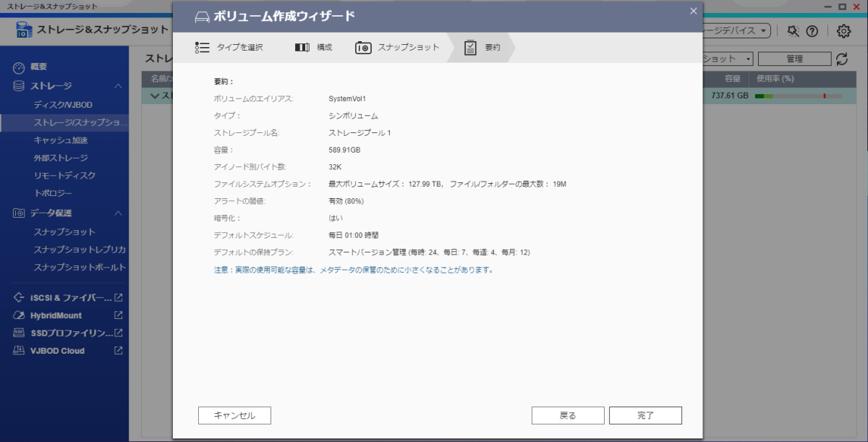Select the スナップショット wizard step
Image resolution: width=868 pixels, height=442 pixels.
pyautogui.click(x=397, y=48)
